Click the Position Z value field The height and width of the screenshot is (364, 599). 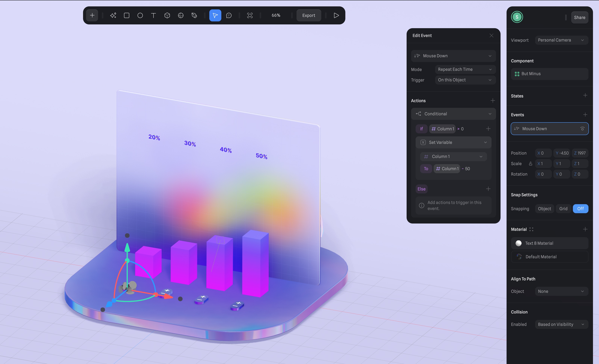point(580,153)
